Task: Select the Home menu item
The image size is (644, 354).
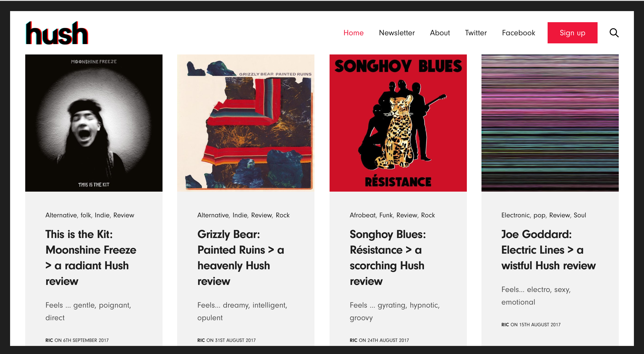Action: (x=353, y=33)
